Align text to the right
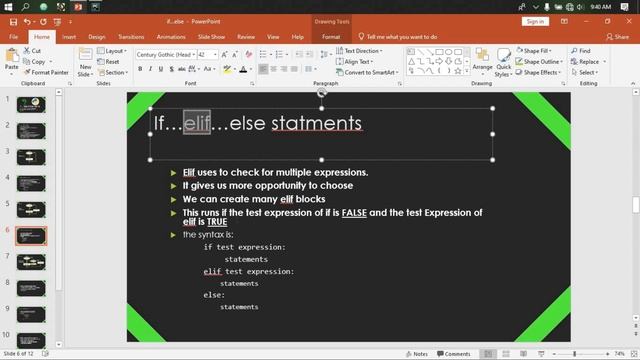 pyautogui.click(x=284, y=69)
